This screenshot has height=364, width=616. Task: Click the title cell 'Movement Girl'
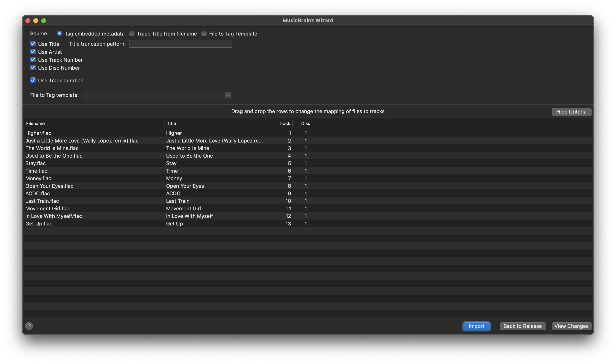click(183, 208)
